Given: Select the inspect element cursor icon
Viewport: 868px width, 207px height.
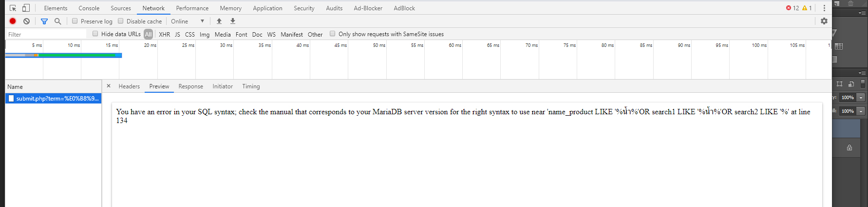Looking at the screenshot, I should click(13, 8).
